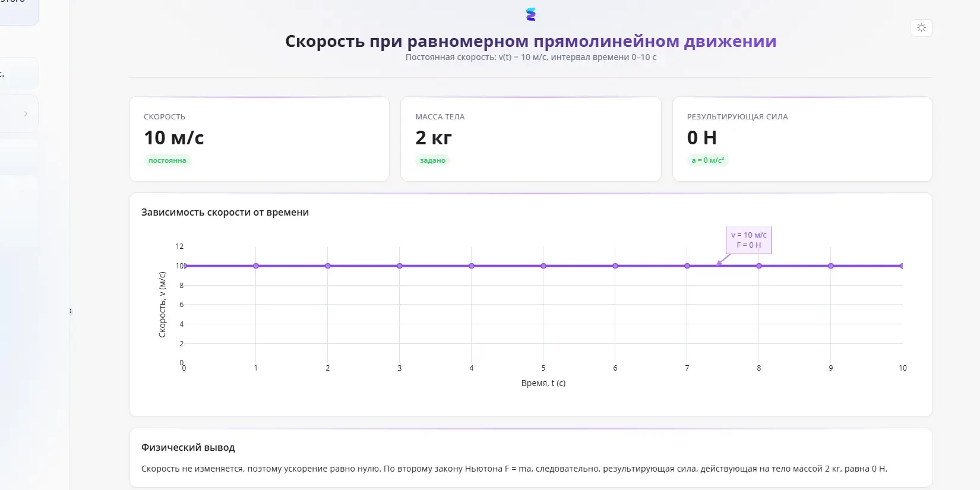Image resolution: width=980 pixels, height=490 pixels.
Task: Toggle the light/dark theme sun button
Action: 921,28
